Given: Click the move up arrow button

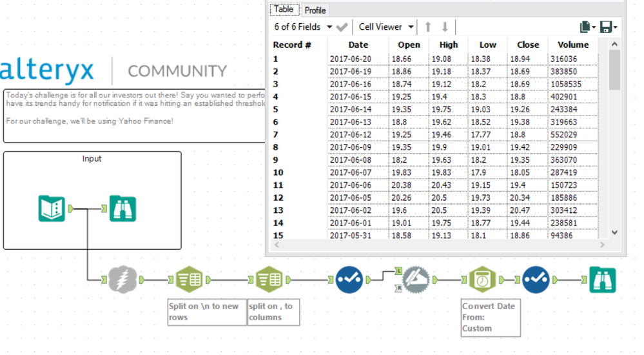Looking at the screenshot, I should 428,27.
